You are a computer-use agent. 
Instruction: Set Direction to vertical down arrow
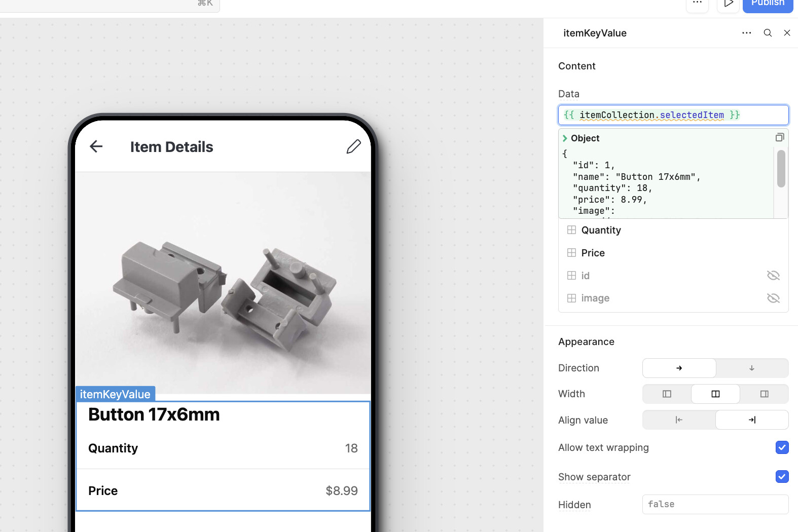click(752, 368)
